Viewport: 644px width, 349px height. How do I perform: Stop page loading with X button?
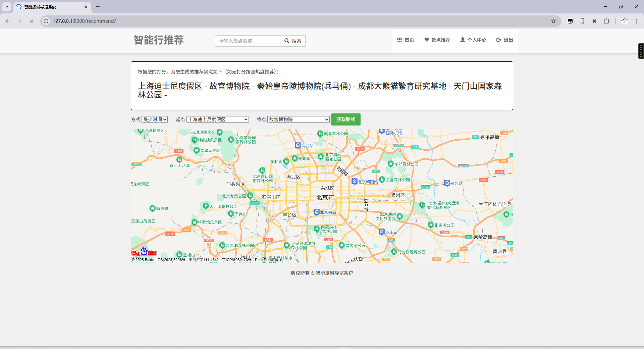(32, 21)
